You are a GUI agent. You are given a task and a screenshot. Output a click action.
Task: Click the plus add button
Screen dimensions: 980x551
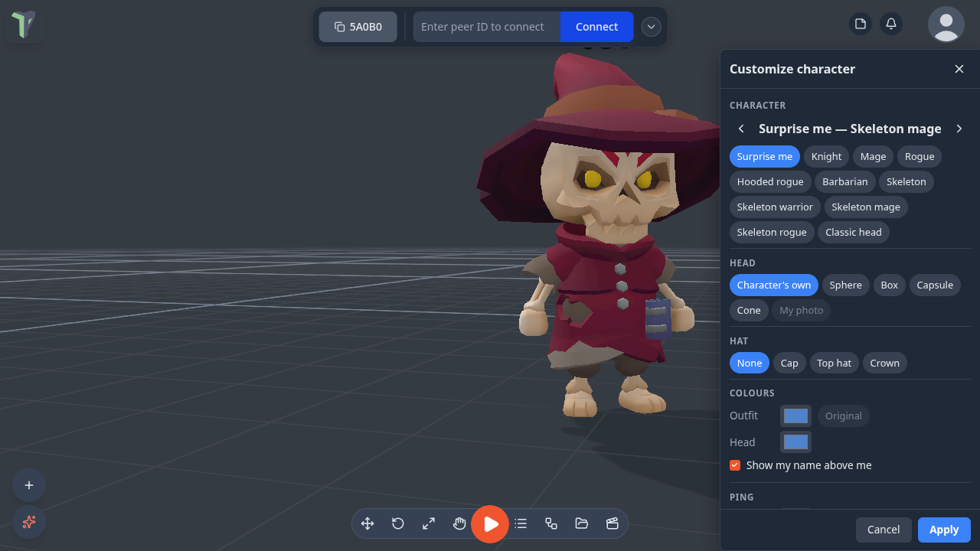point(29,485)
